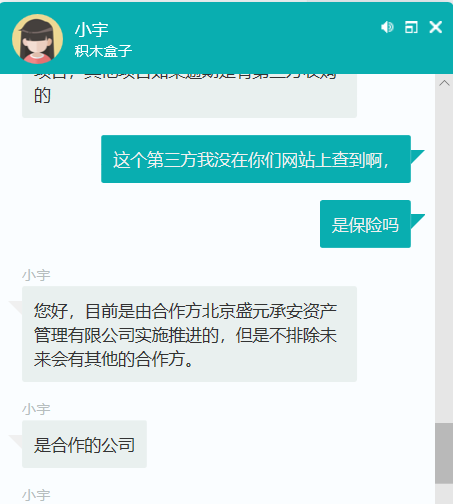Screen dimensions: 453x504
Task: Click the message 是保险吗
Action: coord(365,224)
